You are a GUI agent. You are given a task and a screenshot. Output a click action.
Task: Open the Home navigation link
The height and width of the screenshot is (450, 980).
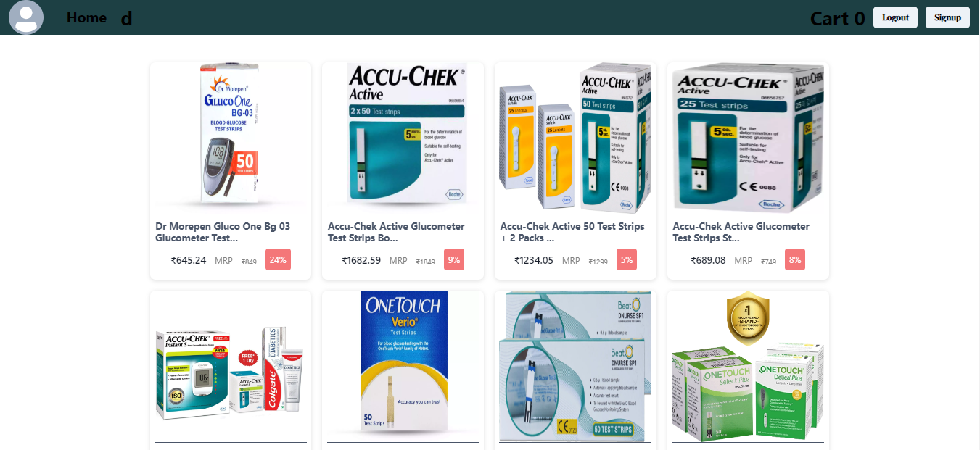pos(86,17)
